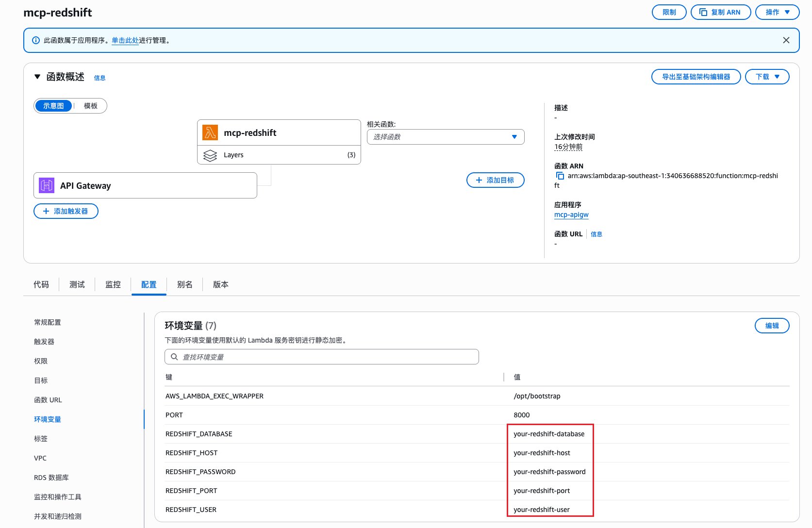This screenshot has height=528, width=812.
Task: Click the 查找环境变量 search field
Action: [x=322, y=357]
